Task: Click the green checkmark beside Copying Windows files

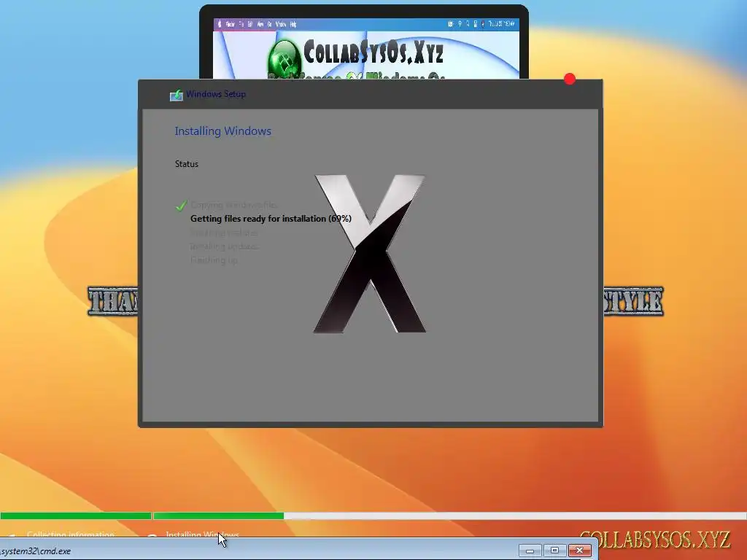Action: click(181, 206)
